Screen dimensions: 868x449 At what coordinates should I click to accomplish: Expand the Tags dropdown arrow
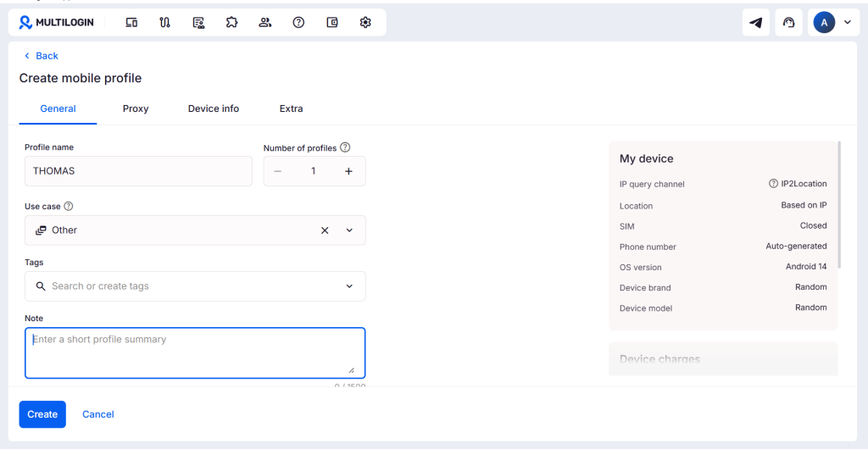click(x=349, y=286)
